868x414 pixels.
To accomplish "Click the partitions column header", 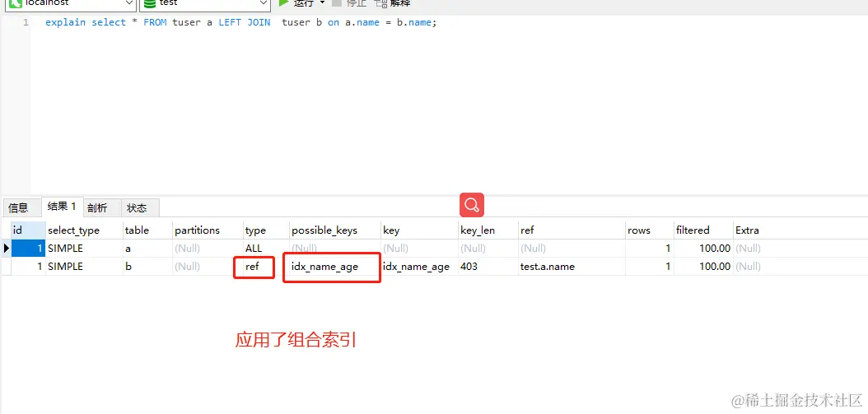I will click(x=208, y=230).
